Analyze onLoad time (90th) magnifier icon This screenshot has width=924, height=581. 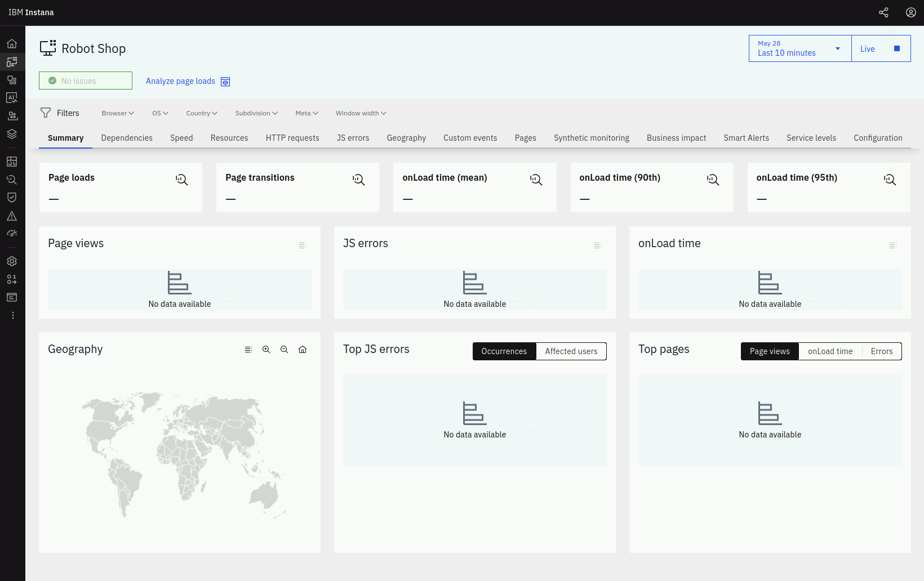(x=713, y=180)
